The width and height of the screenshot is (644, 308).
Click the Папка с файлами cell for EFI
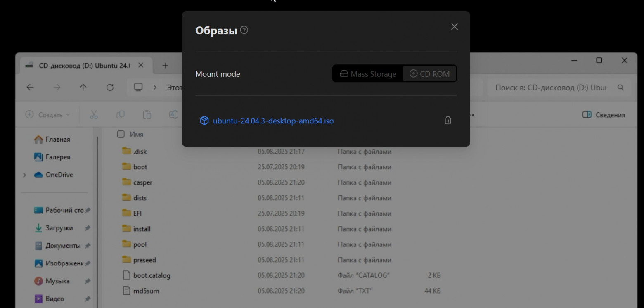[365, 213]
